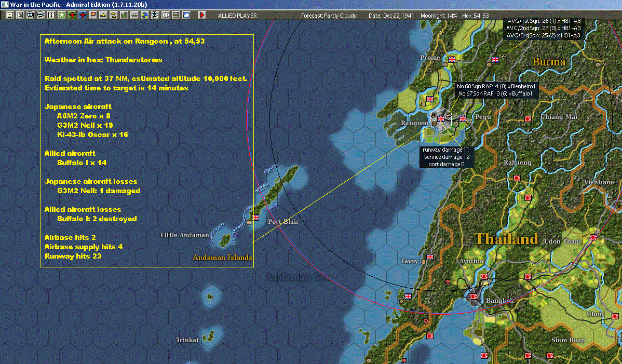Screen dimensions: 622x364
Task: Click the 'Hex: 54 53' status text
Action: click(x=475, y=16)
